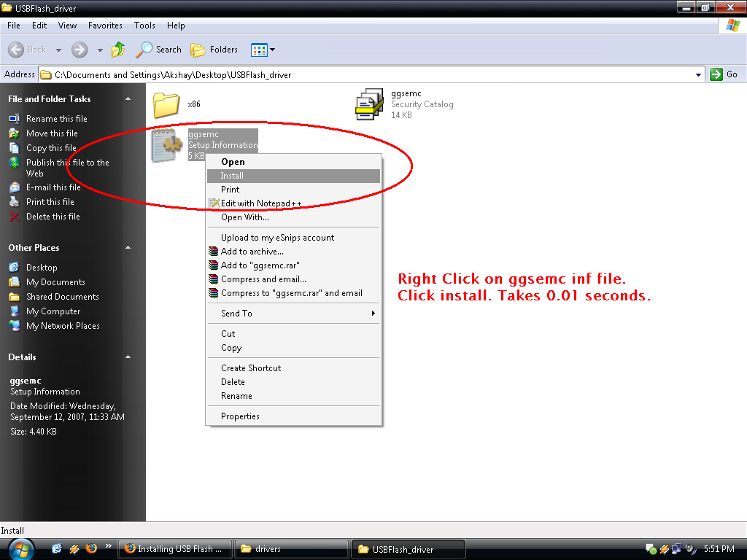
Task: Click the network tray icon
Action: (x=676, y=549)
